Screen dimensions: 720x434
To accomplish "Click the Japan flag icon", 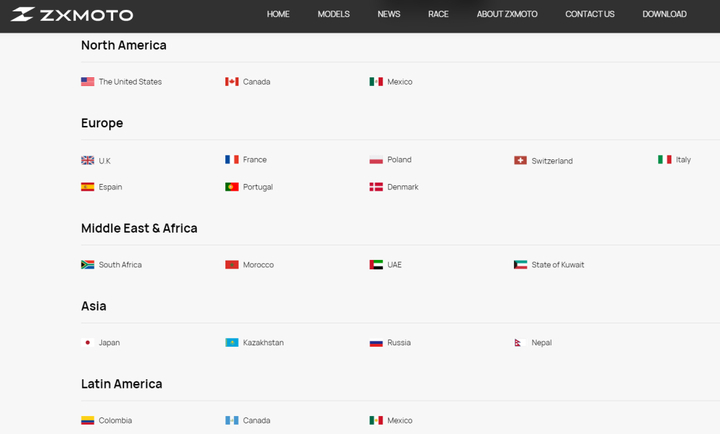I will click(x=88, y=343).
